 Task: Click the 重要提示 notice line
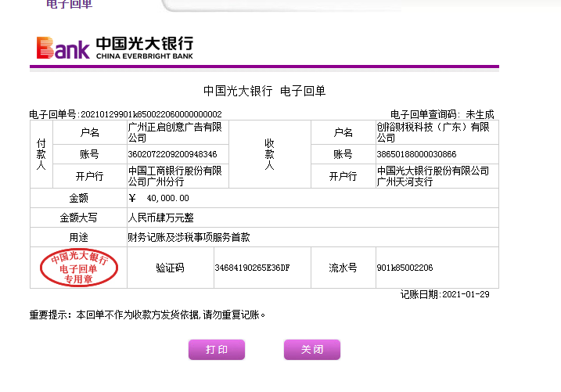point(147,315)
